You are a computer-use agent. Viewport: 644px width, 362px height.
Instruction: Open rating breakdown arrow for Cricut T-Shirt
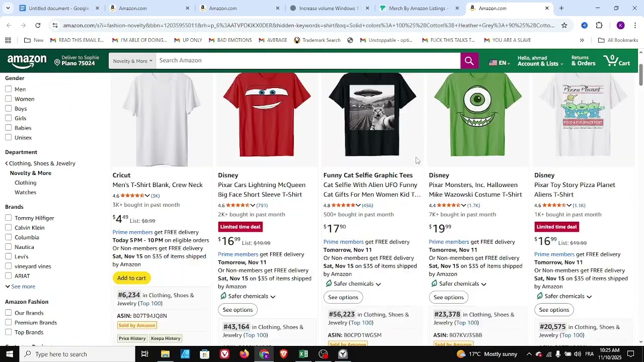point(147,196)
